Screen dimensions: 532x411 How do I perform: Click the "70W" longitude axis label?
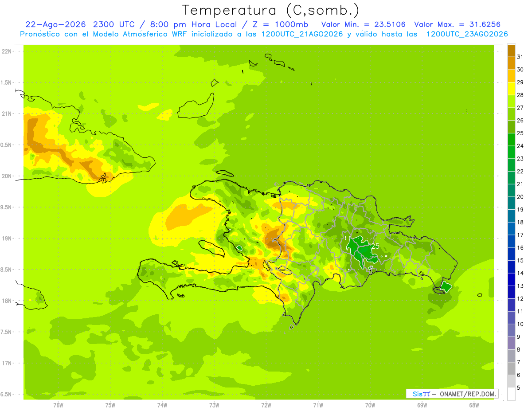370,406
